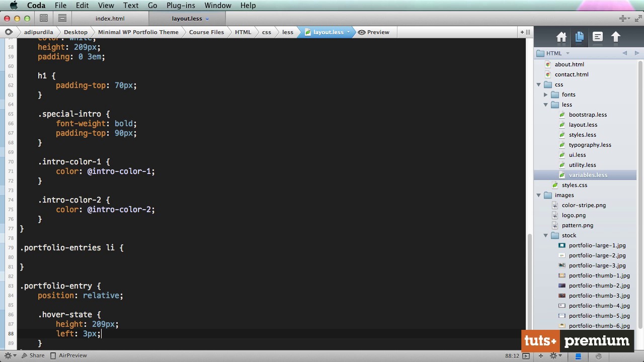Open the Edit menu
Screen dimensions: 644x362
[82, 6]
